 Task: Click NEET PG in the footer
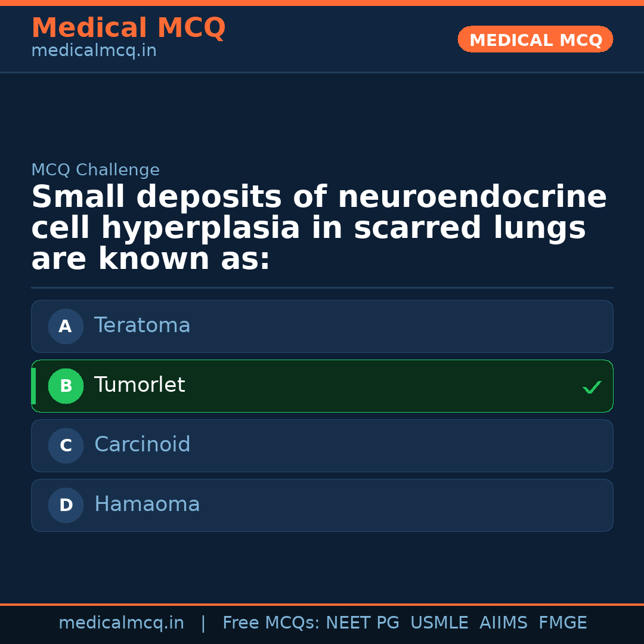[x=363, y=623]
